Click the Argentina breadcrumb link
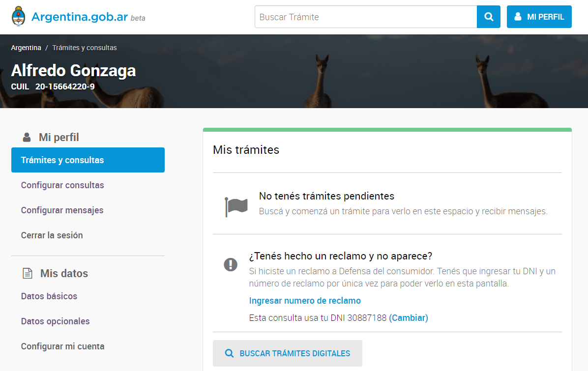Screen dimensions: 588x371 26,48
